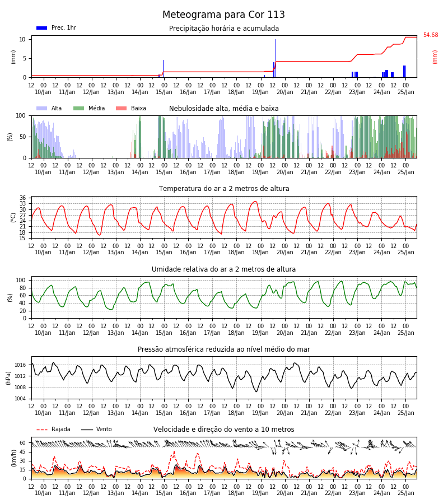Click the Alta cloud legend swatch
This screenshot has height=504, width=448.
coord(42,108)
